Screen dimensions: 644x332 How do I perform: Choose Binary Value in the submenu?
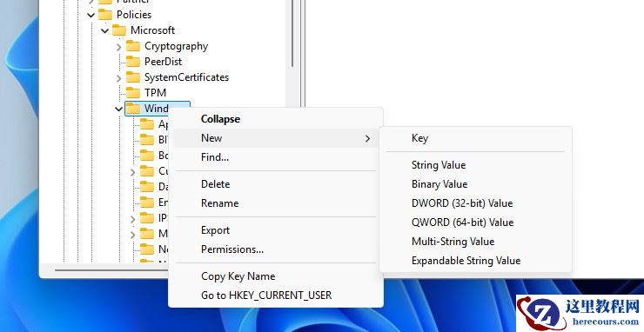click(475, 184)
